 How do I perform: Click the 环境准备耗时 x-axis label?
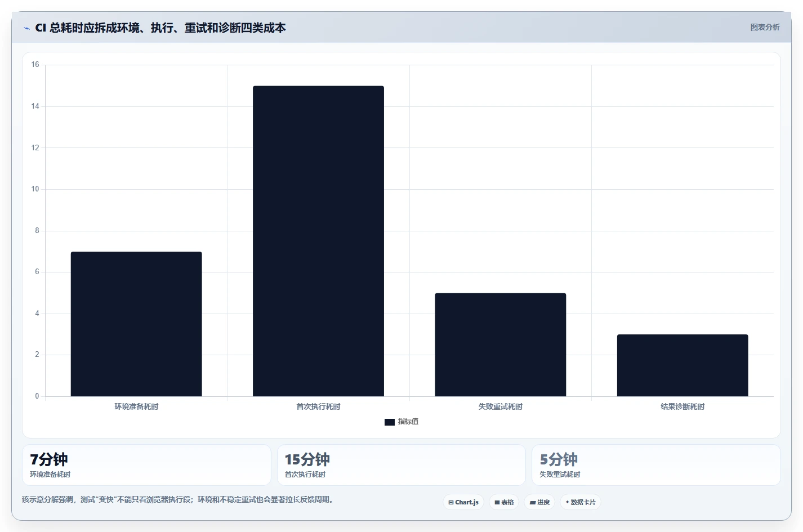pos(136,406)
